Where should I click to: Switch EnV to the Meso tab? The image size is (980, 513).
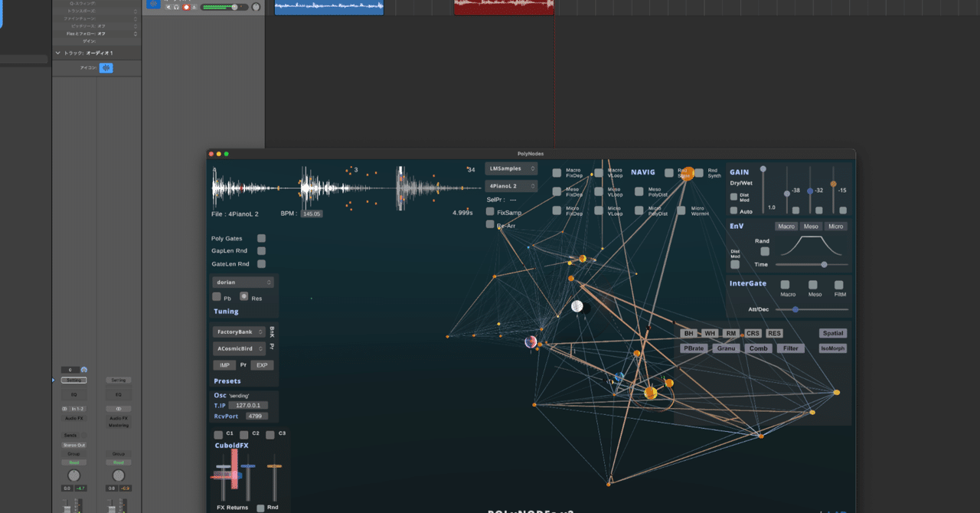(811, 226)
